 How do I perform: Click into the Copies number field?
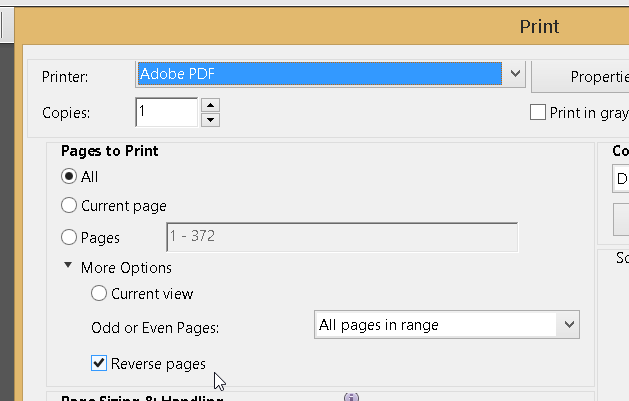[166, 112]
